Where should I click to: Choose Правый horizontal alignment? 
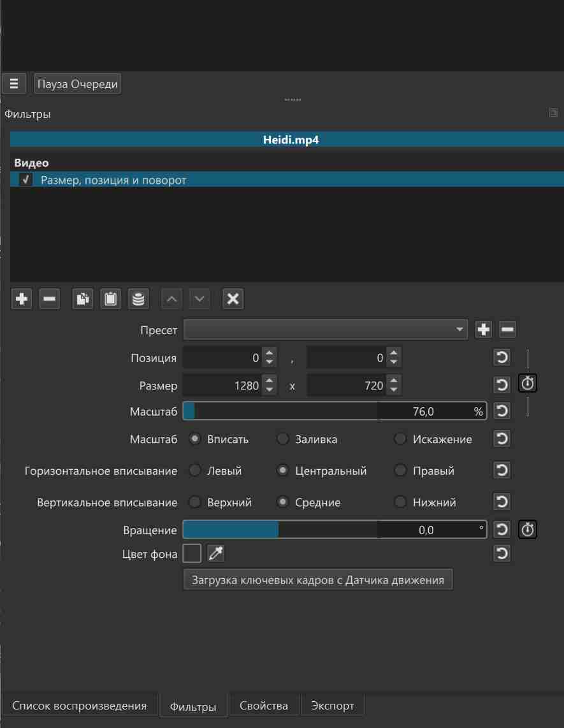point(400,471)
